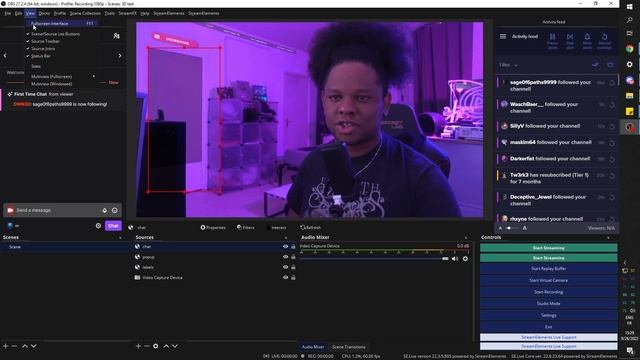The height and width of the screenshot is (360, 640).
Task: Switch to Scene Transitions tab
Action: point(349,347)
